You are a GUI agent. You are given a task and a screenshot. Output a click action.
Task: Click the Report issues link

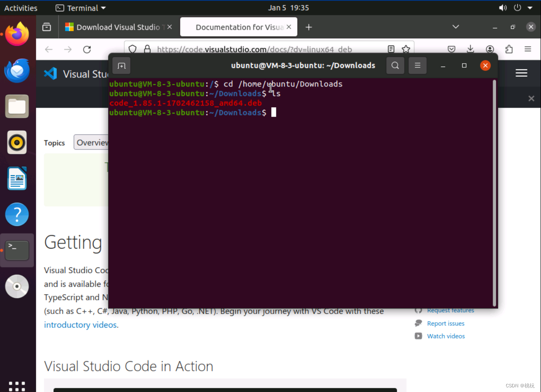click(x=445, y=323)
